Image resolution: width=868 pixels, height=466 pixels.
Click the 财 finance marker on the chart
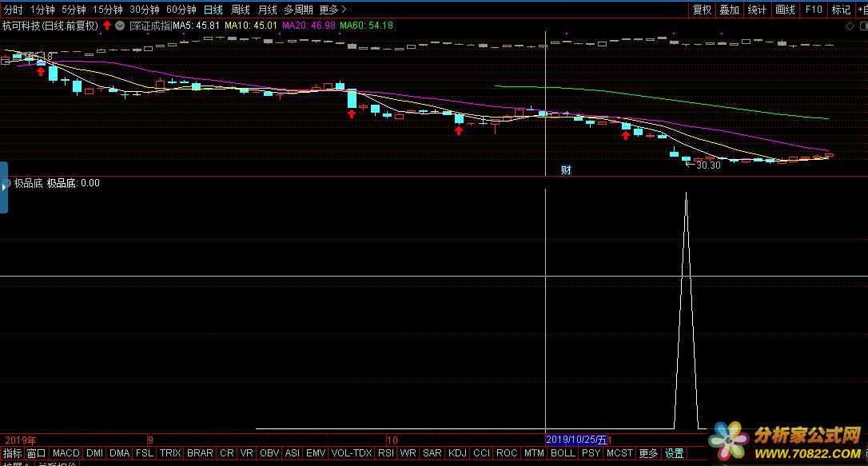click(x=566, y=170)
